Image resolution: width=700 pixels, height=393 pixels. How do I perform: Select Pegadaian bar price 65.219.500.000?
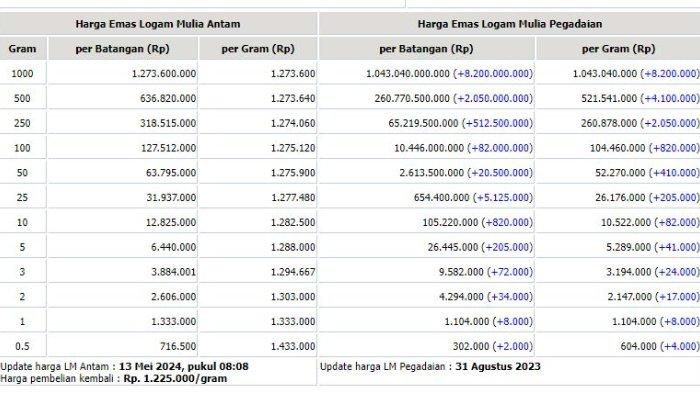tap(423, 123)
